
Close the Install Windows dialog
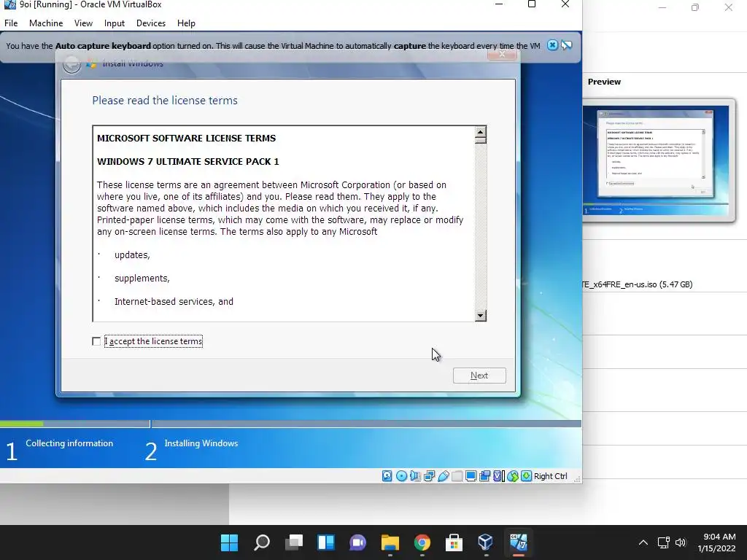click(x=502, y=54)
